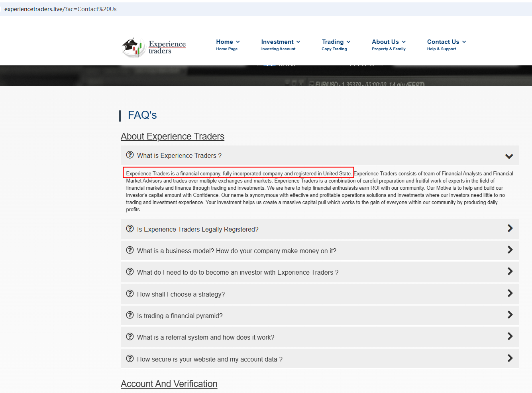This screenshot has width=532, height=393.
Task: Click the 'Experience traders' logo wordmark
Action: pos(167,47)
